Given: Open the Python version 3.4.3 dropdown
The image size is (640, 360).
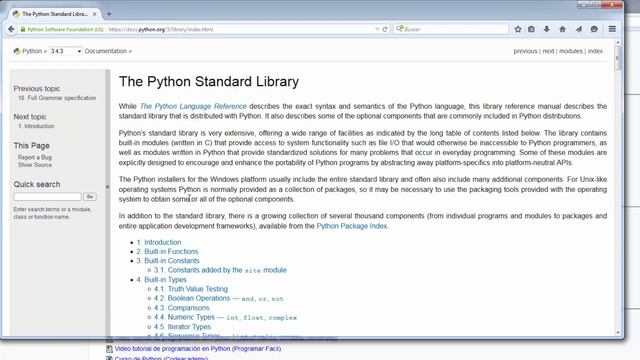Looking at the screenshot, I should click(65, 51).
